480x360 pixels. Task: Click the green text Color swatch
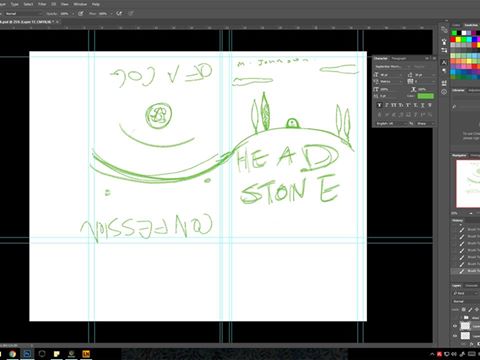coord(426,96)
